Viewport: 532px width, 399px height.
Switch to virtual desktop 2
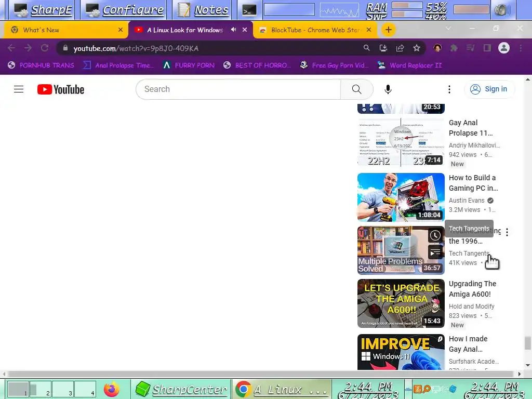pos(41,390)
